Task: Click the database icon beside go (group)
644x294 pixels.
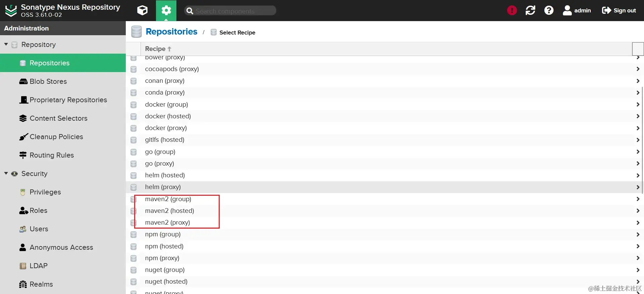Action: click(133, 152)
